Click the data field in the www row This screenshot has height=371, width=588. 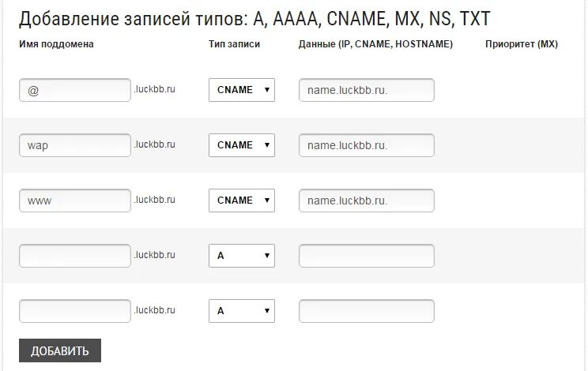click(367, 200)
